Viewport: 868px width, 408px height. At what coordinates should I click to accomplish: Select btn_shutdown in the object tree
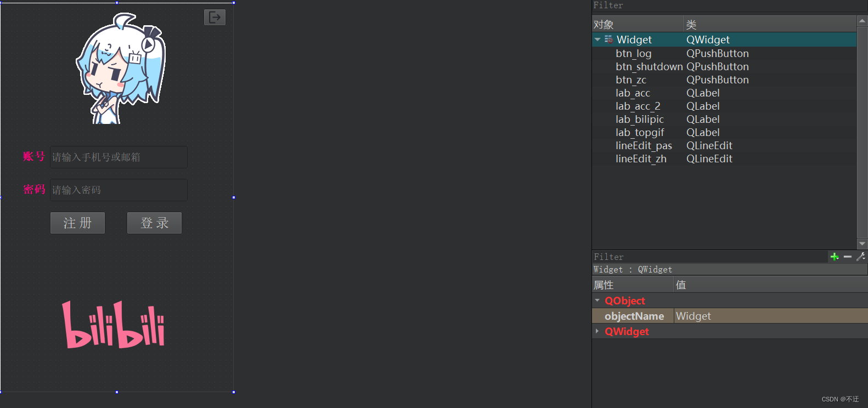[x=649, y=66]
